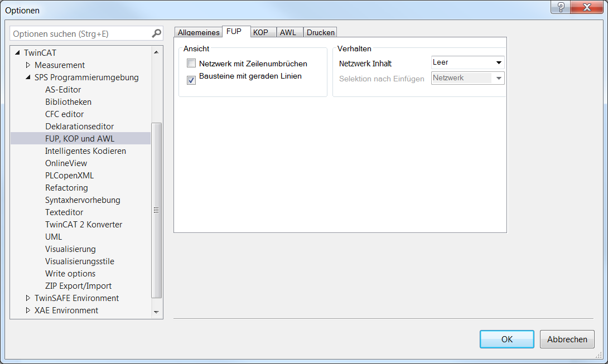Click the tree vertical scrollbar thumb

[x=156, y=210]
